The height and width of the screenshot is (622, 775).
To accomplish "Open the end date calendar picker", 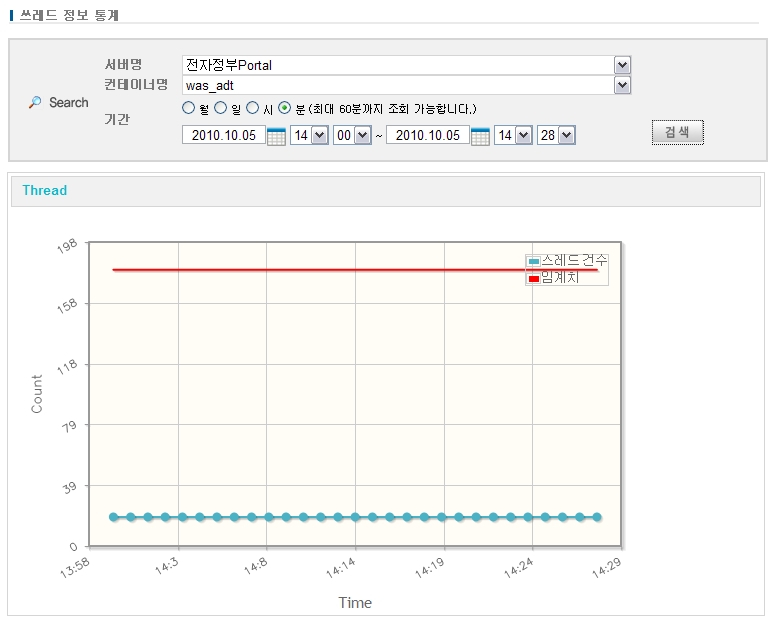I will [x=480, y=136].
